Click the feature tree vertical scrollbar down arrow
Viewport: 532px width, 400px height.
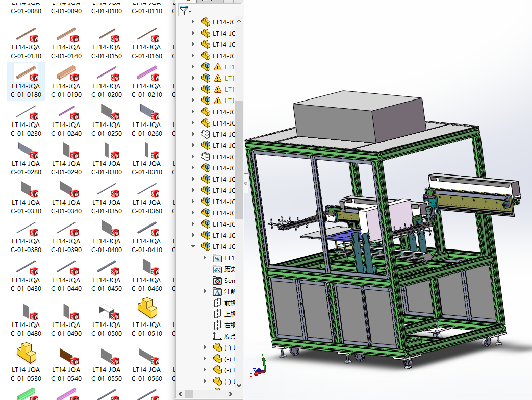tap(239, 386)
